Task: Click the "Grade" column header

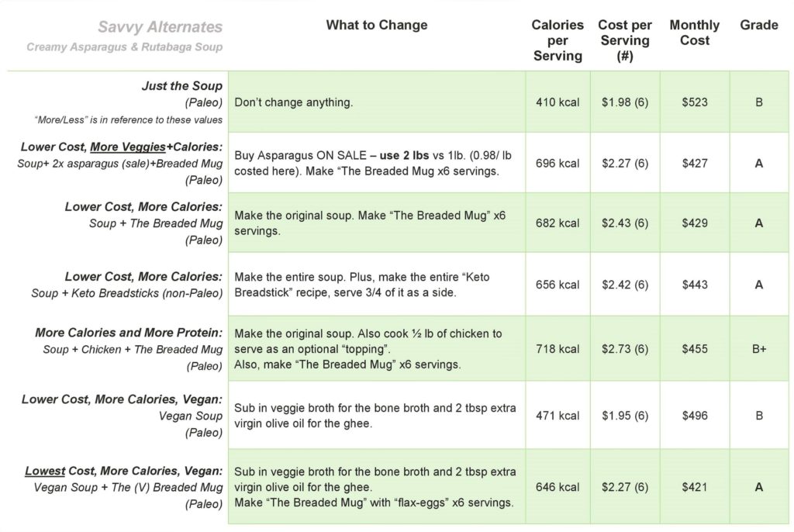Action: pyautogui.click(x=758, y=26)
